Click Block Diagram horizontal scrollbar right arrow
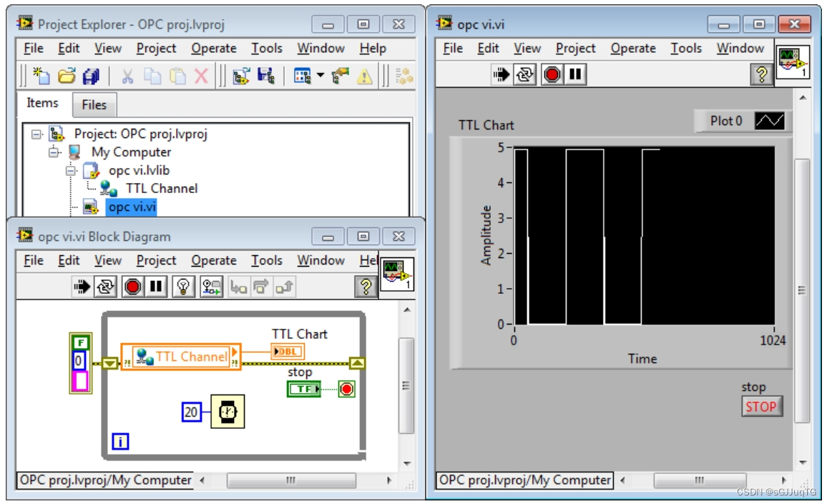827x504 pixels. point(388,480)
